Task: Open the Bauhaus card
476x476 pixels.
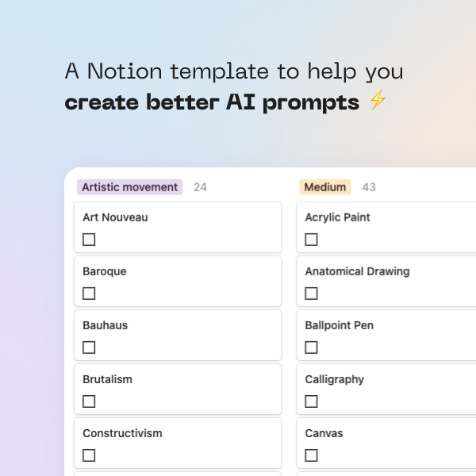Action: tap(178, 335)
